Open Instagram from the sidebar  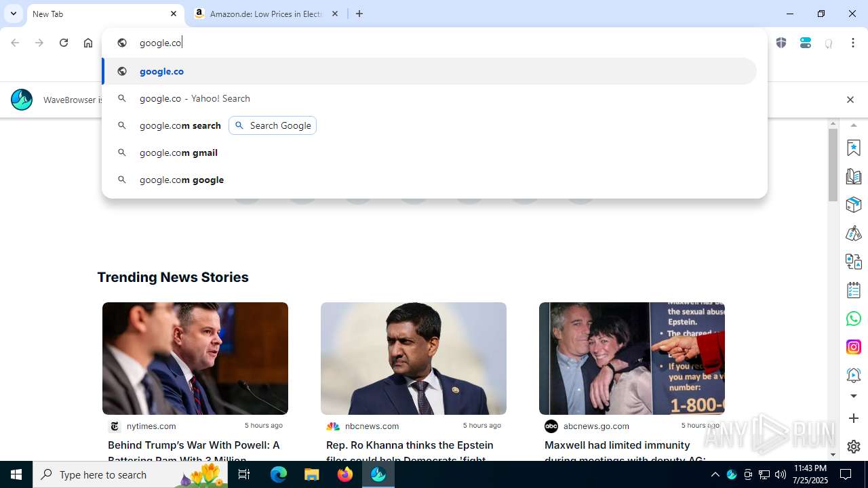854,347
